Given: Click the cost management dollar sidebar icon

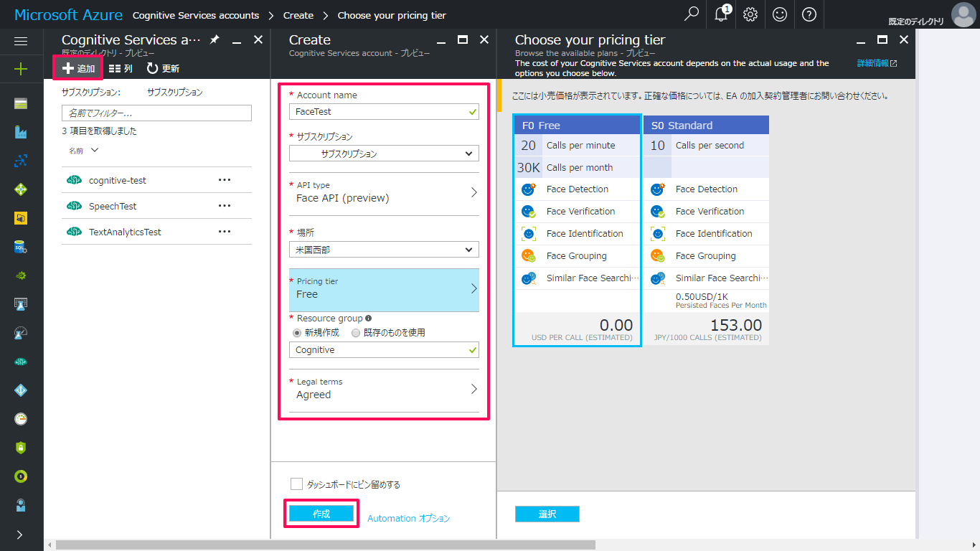Looking at the screenshot, I should tap(21, 476).
